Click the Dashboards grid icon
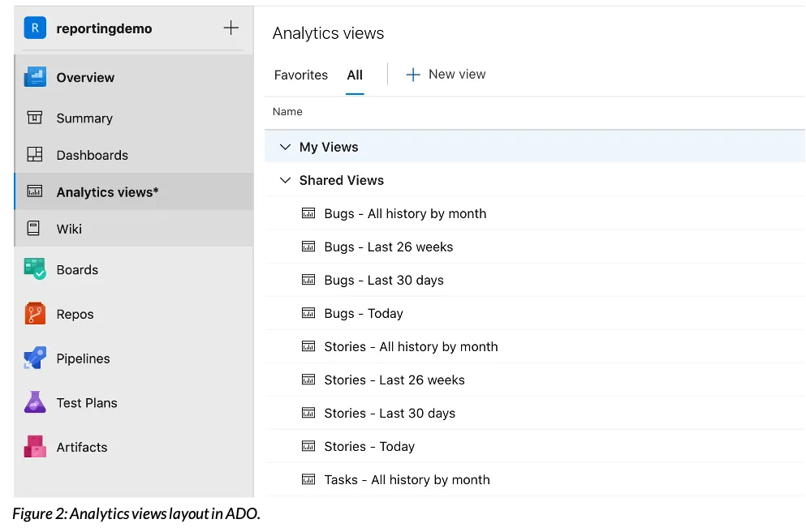The height and width of the screenshot is (532, 806). (x=34, y=154)
